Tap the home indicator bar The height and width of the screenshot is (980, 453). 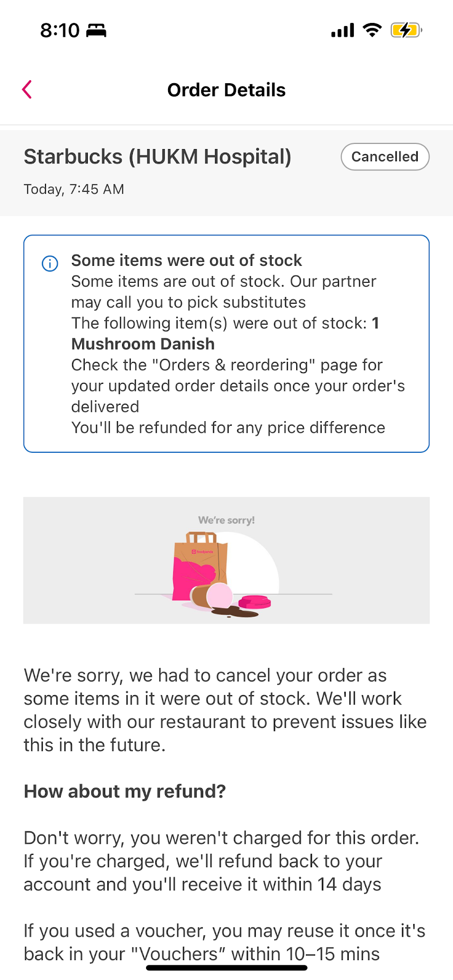tap(226, 967)
